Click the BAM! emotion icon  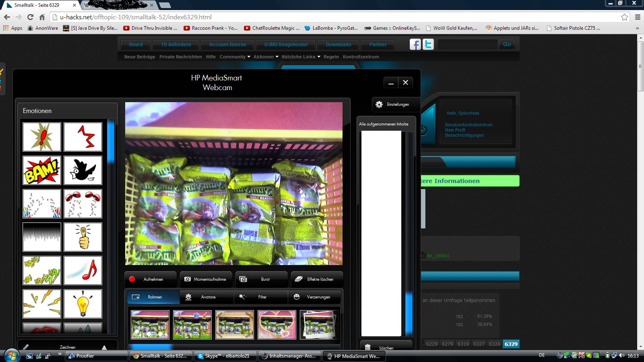pyautogui.click(x=42, y=171)
